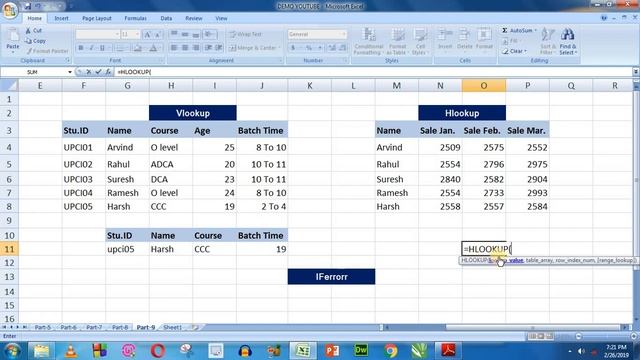Open the Number Format General dropdown
The width and height of the screenshot is (640, 360).
click(x=344, y=34)
